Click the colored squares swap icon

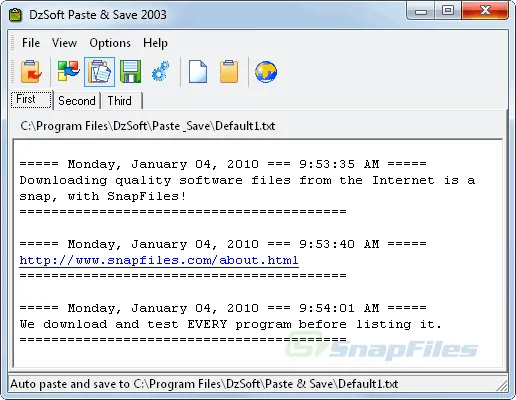coord(68,71)
